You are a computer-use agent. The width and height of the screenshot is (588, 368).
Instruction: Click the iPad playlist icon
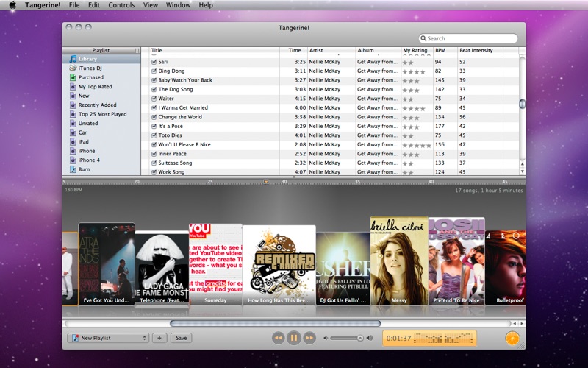tap(73, 141)
